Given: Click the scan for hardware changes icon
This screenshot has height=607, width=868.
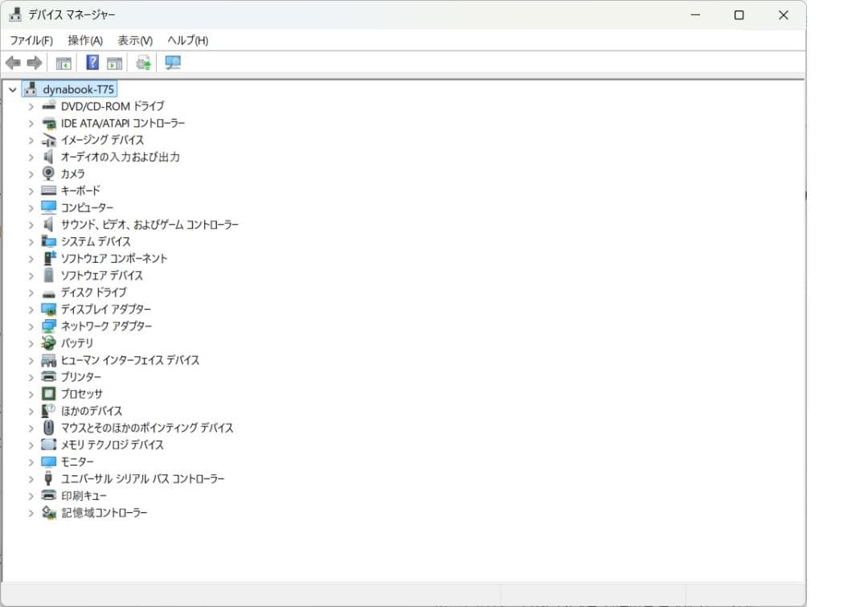Looking at the screenshot, I should click(173, 63).
